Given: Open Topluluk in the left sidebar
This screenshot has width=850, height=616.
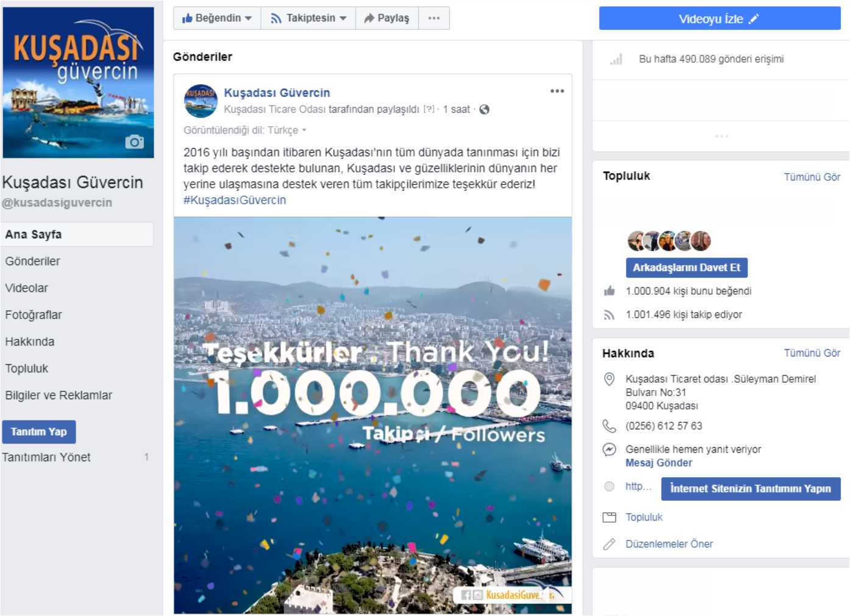Looking at the screenshot, I should tap(27, 369).
